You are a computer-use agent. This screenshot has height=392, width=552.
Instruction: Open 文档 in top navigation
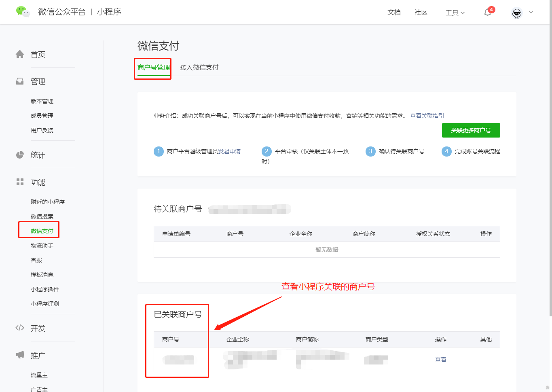click(394, 13)
